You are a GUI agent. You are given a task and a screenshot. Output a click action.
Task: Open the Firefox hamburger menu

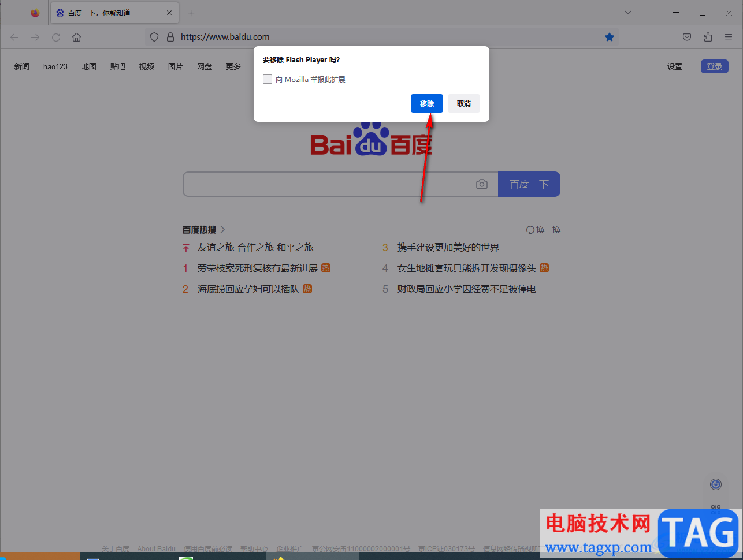point(729,37)
